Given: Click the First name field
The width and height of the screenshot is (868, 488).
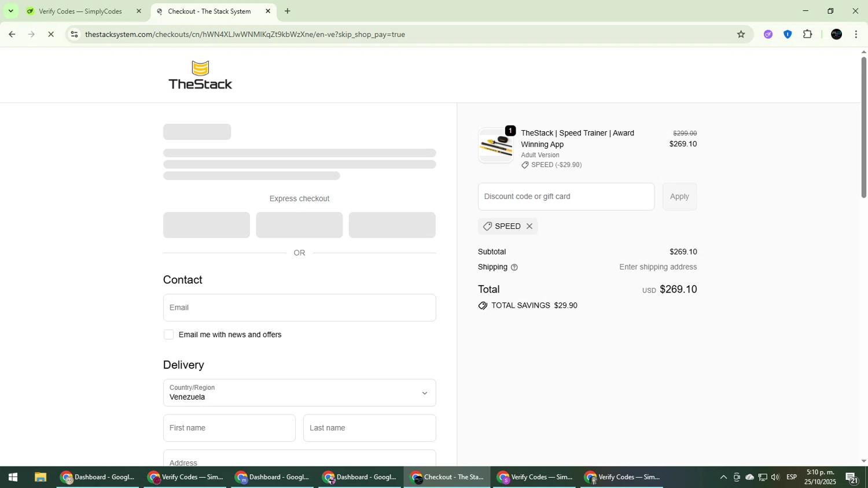Looking at the screenshot, I should 229,428.
